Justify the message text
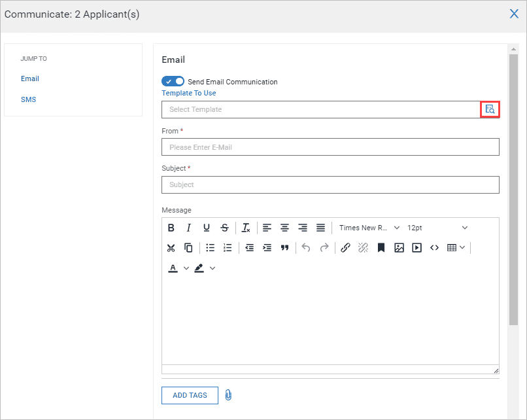 [x=320, y=228]
